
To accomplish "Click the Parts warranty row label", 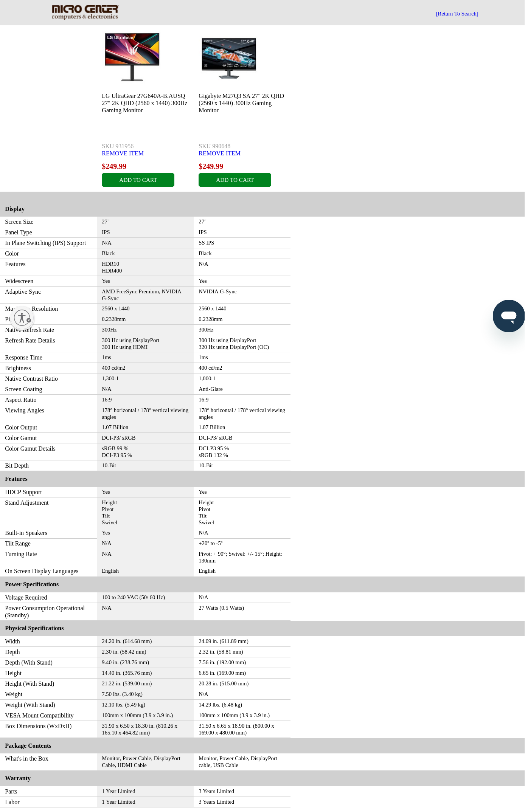I will click(x=11, y=792).
